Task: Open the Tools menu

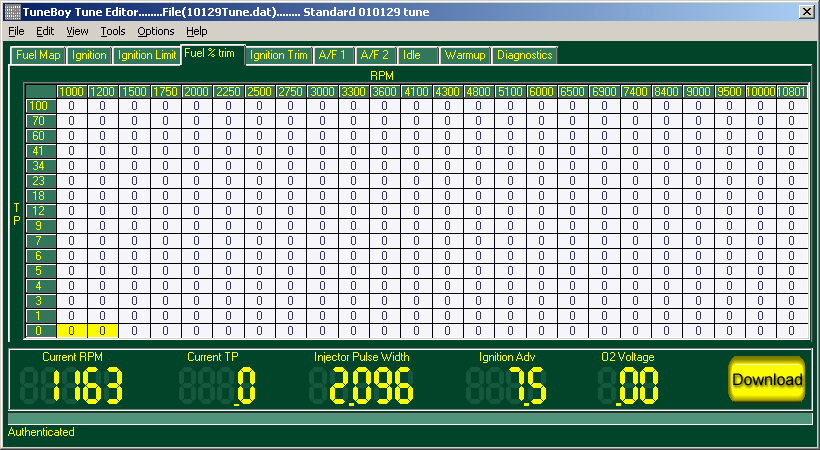Action: (113, 31)
